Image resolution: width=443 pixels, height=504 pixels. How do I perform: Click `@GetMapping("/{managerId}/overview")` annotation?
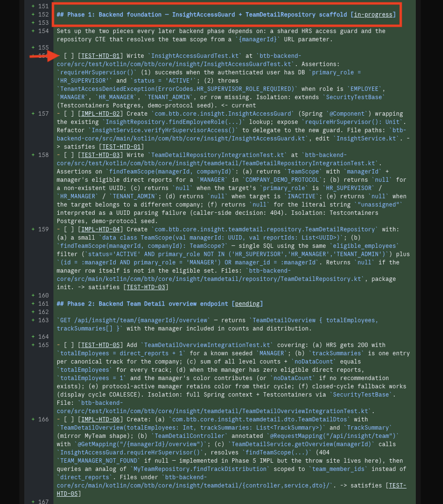141,444
